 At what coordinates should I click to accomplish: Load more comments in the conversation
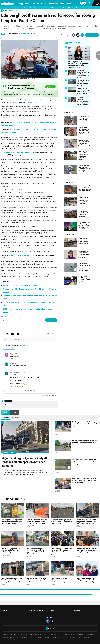[29, 391]
